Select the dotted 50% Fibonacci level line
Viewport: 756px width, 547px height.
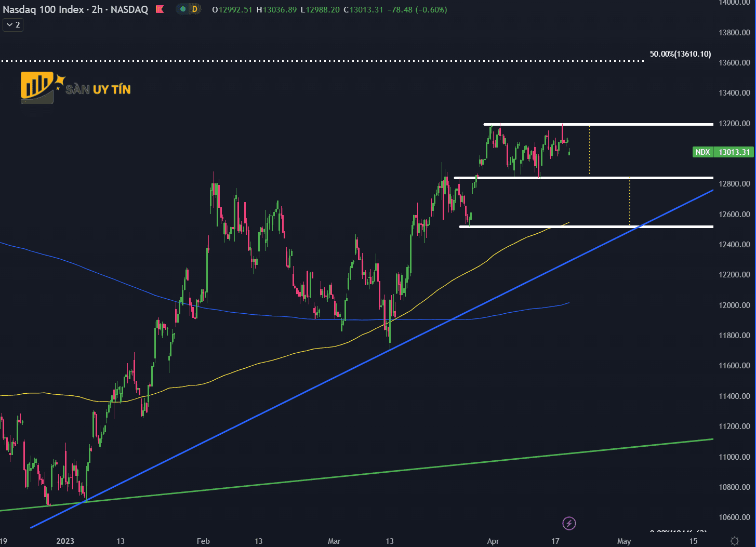[322, 61]
